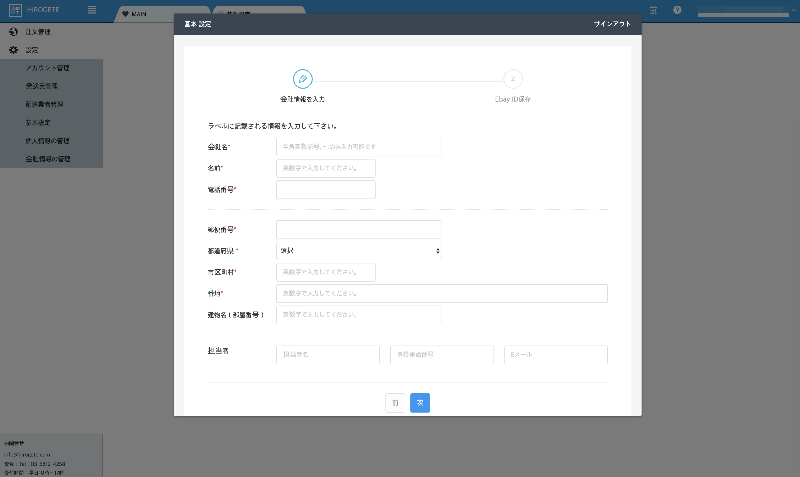Open the 都道府県 select dropdown
Viewport: 800px width, 477px height.
click(359, 250)
